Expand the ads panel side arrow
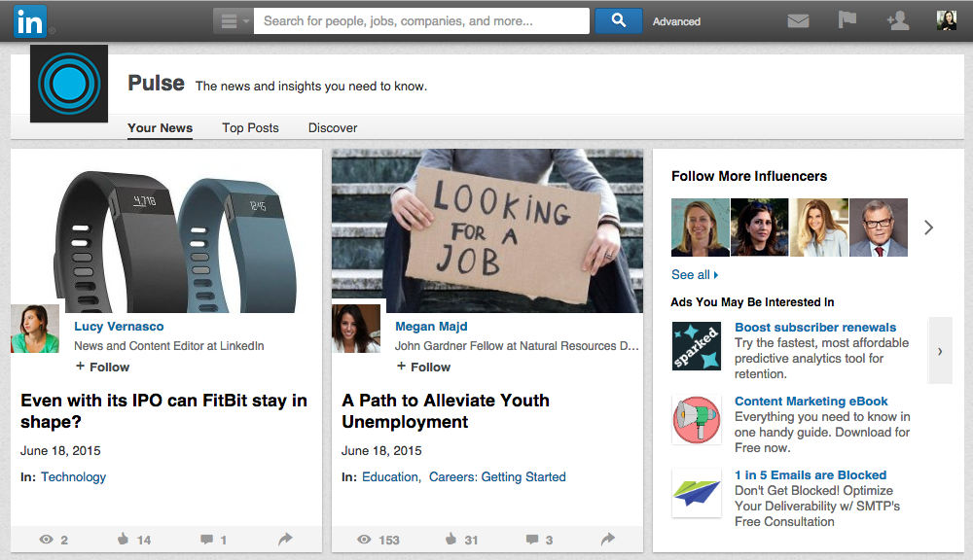973x560 pixels. click(x=939, y=351)
